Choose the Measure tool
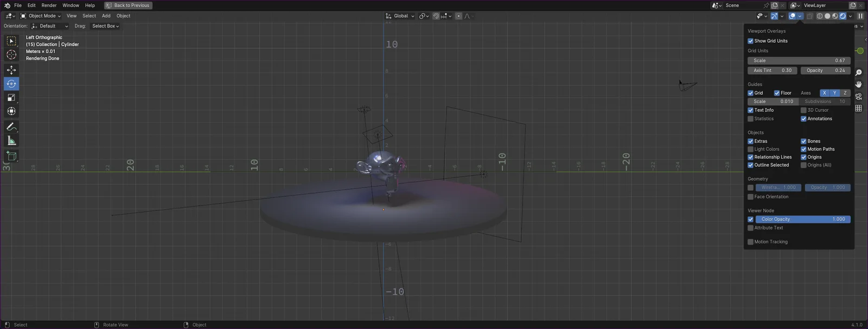 11,141
